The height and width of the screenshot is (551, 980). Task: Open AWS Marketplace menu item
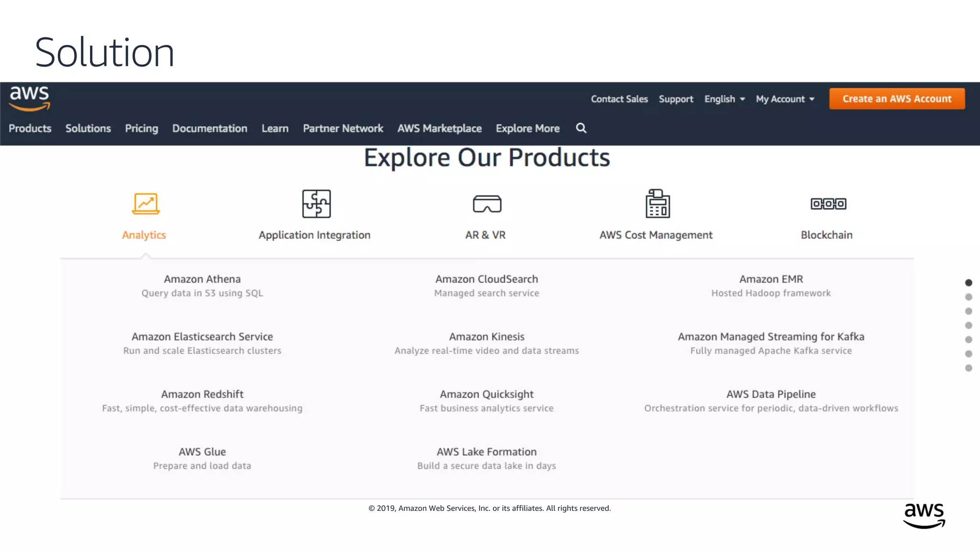pos(439,128)
